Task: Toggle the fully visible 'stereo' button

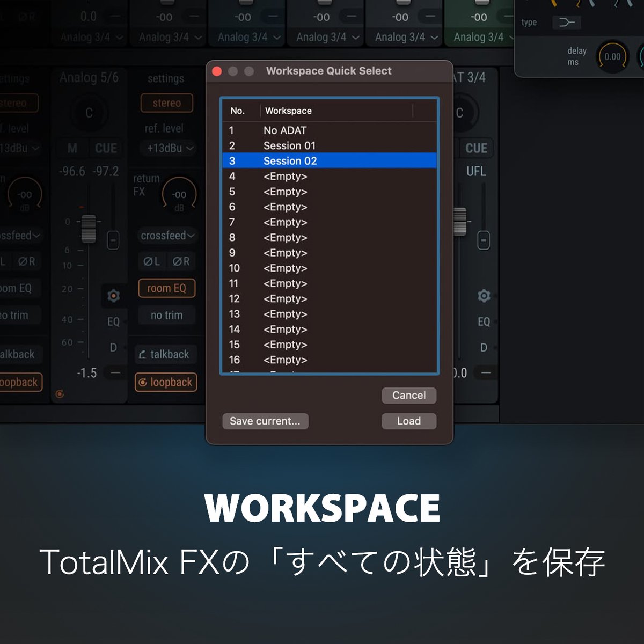Action: [x=166, y=103]
